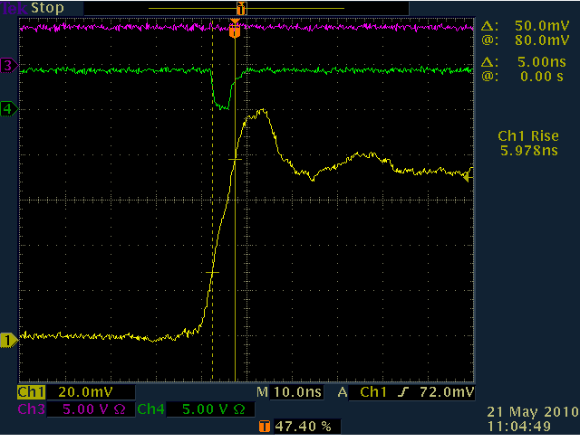Click the Ch1 20.0mV scale readout
The height and width of the screenshot is (435, 580).
click(86, 392)
